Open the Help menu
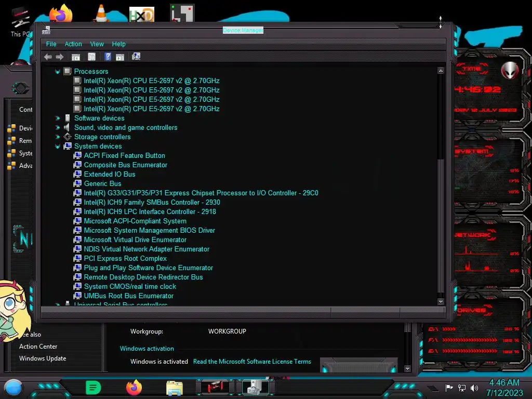 (x=119, y=44)
